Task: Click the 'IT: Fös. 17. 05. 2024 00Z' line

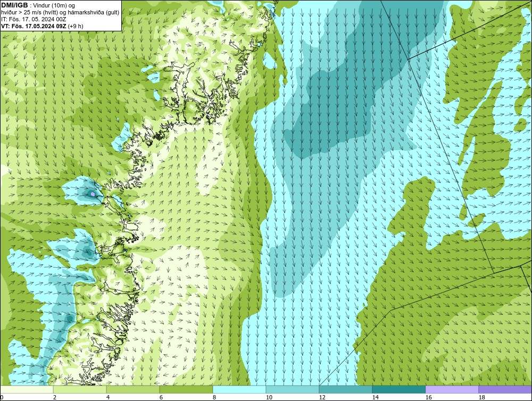Action: [x=34, y=19]
